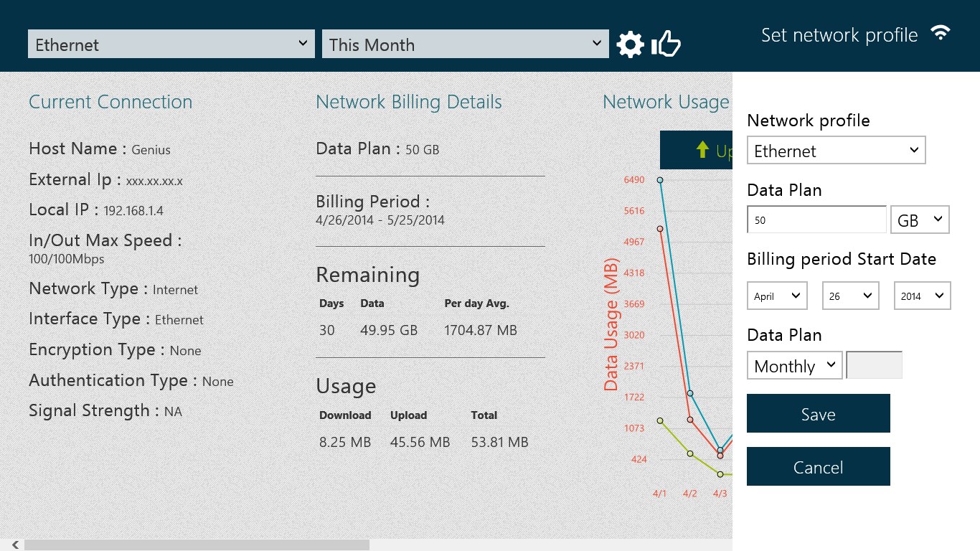
Task: Click the empty field beside Monthly
Action: (x=874, y=365)
